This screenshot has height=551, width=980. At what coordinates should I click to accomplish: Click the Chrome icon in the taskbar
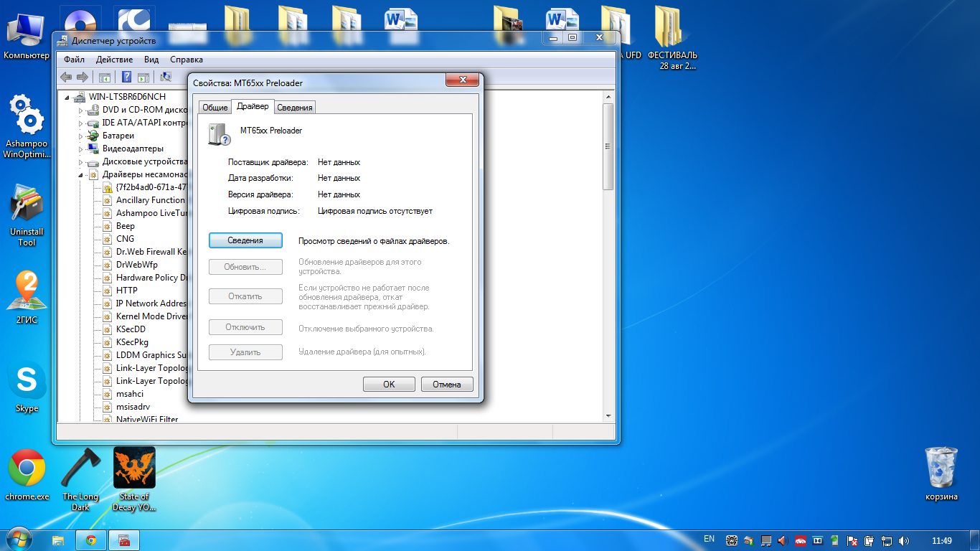coord(91,540)
